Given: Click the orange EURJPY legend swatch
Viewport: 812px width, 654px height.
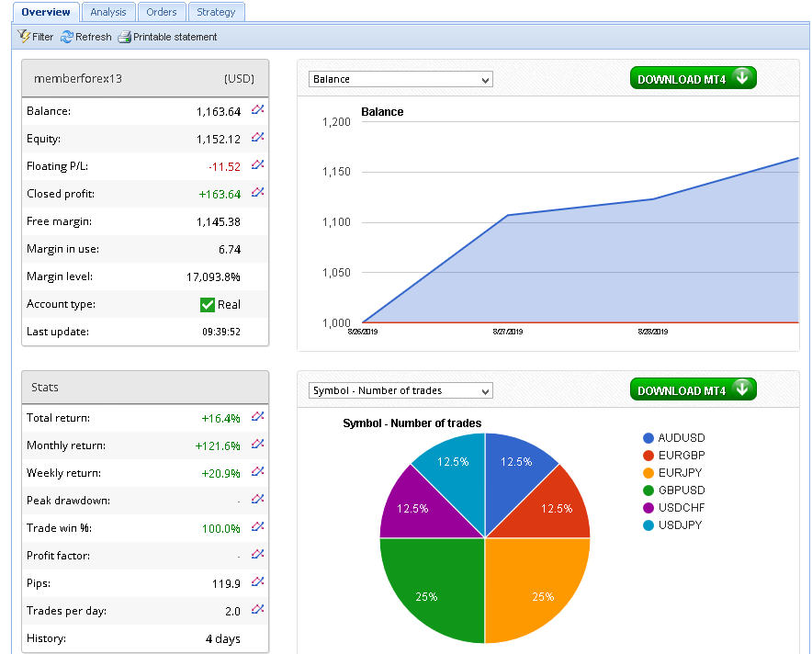Looking at the screenshot, I should pyautogui.click(x=648, y=473).
